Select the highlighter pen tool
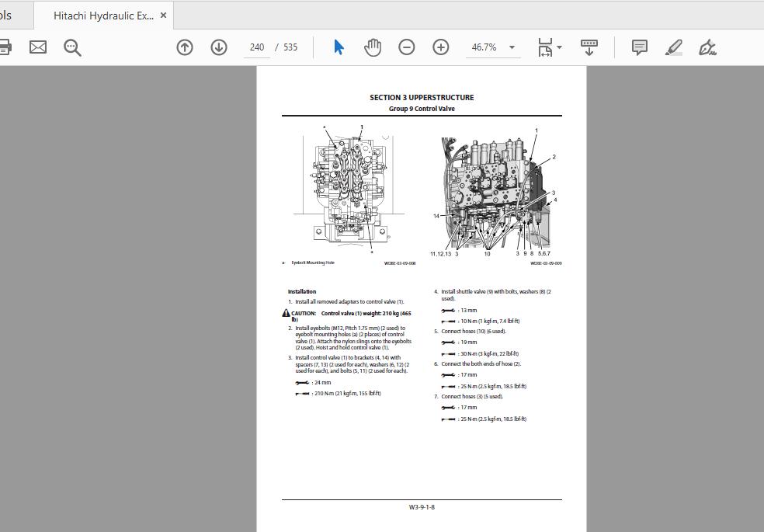The image size is (764, 532). point(673,47)
